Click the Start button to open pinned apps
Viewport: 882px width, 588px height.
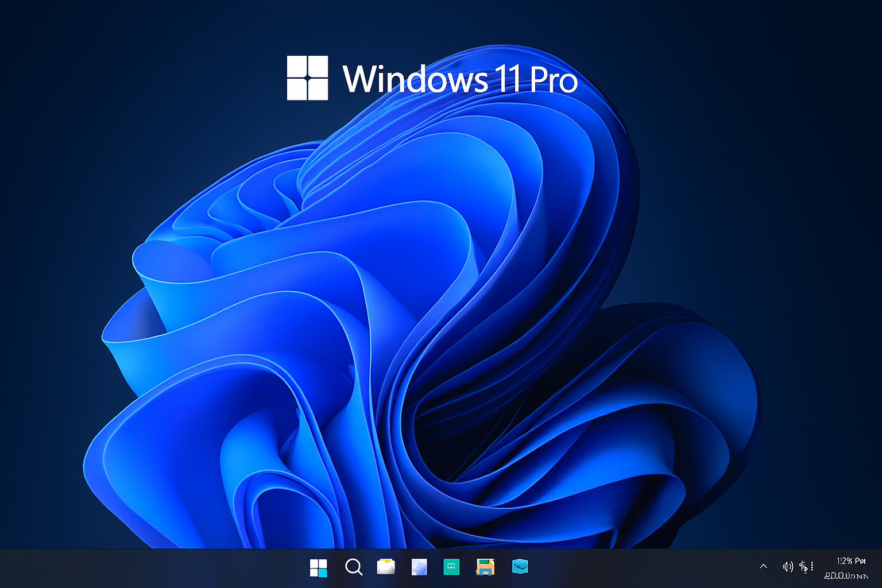click(x=319, y=567)
